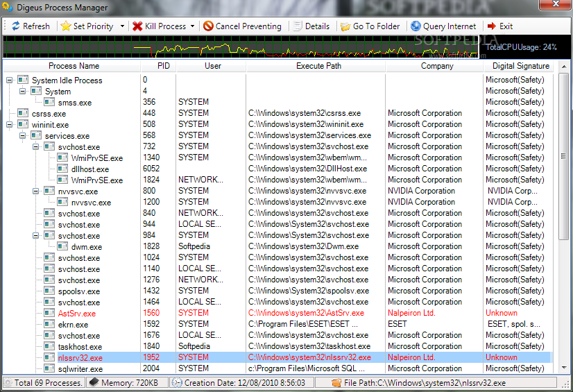Click the Kill Process red X icon
The image size is (573, 392).
[137, 26]
